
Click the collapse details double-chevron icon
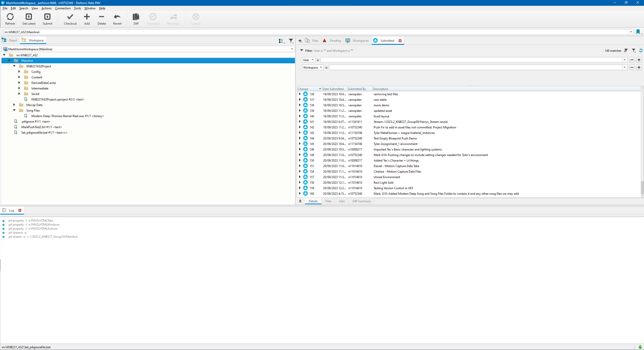(300, 201)
